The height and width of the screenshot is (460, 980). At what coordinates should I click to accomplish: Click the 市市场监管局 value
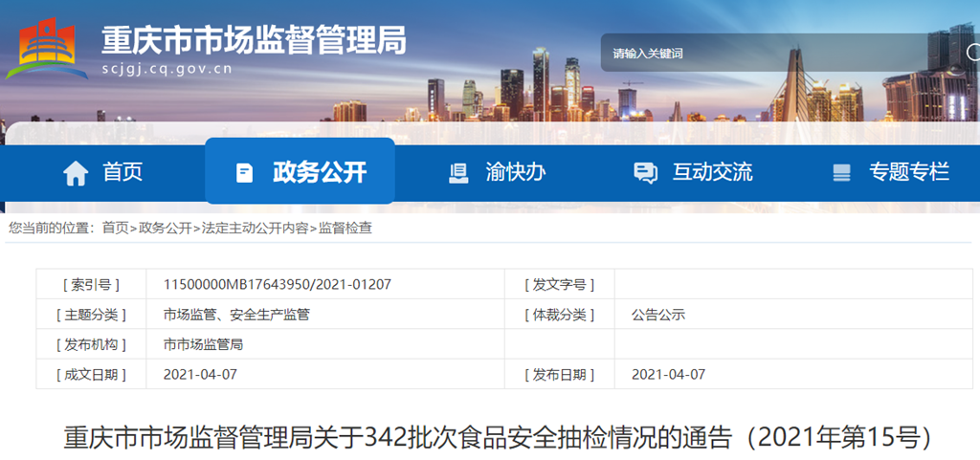[203, 344]
